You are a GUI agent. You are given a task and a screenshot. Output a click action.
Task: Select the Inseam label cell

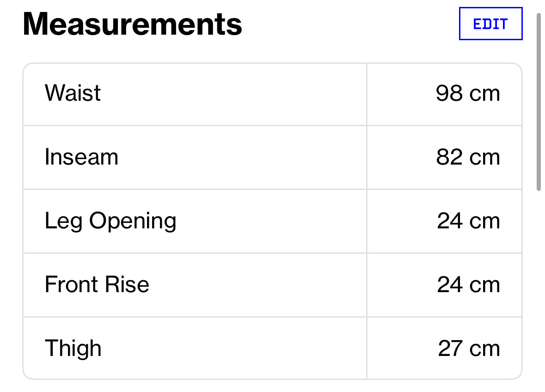(195, 158)
